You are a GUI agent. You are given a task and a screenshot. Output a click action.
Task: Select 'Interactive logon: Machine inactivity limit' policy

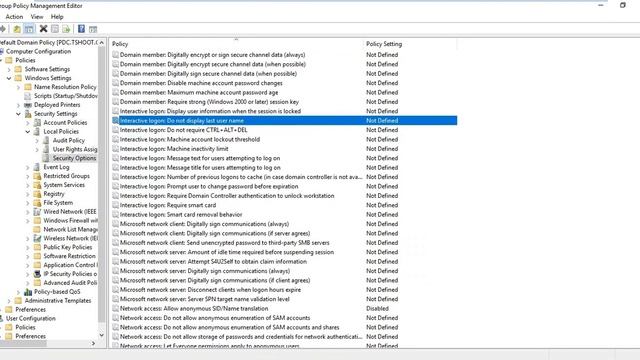174,149
